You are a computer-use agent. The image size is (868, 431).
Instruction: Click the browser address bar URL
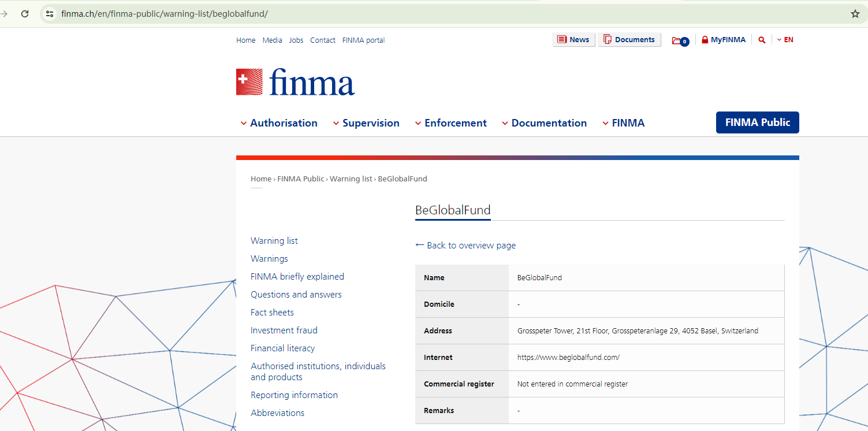165,14
